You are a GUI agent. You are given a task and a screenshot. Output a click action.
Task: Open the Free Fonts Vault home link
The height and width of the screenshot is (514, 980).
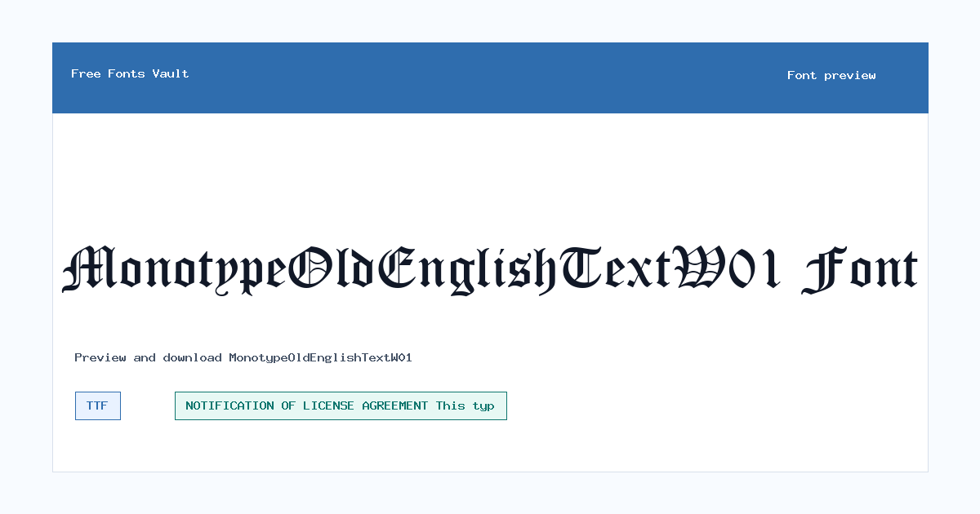(130, 73)
